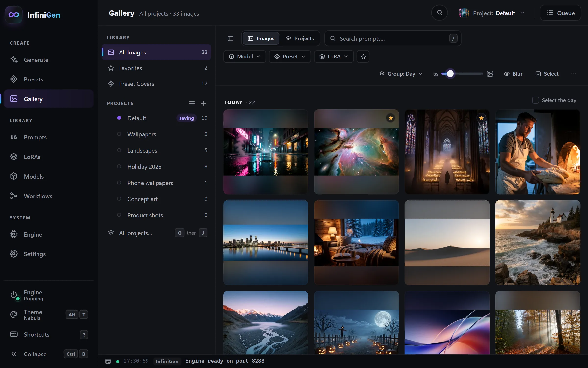Open the lighthouse coast image thumbnail
588x368 pixels.
538,243
